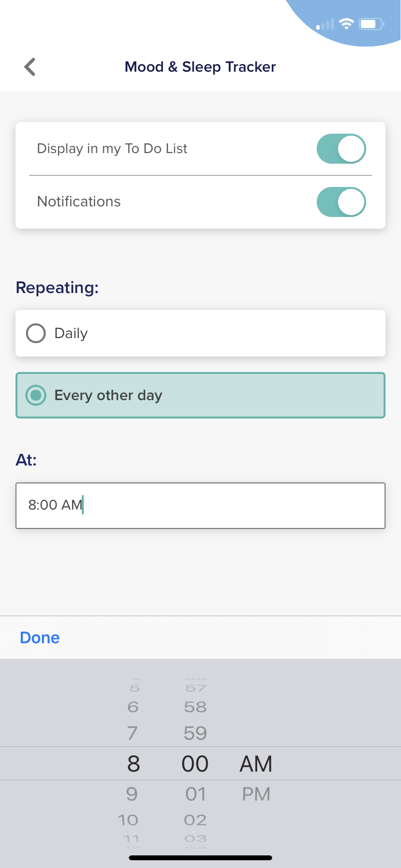Tap Done to close the time picker
Screen dimensions: 401x868
click(x=40, y=637)
